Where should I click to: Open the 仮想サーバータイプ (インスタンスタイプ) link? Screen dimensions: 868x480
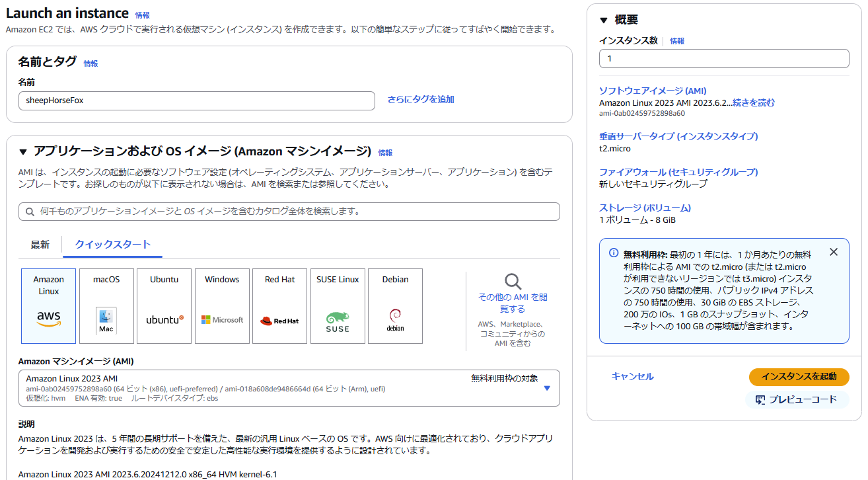coord(678,136)
